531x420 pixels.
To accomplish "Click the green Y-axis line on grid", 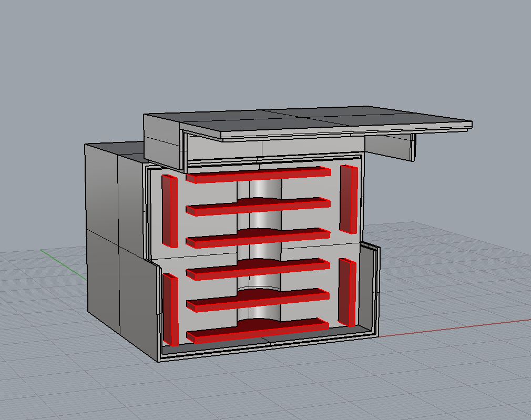I will (63, 264).
